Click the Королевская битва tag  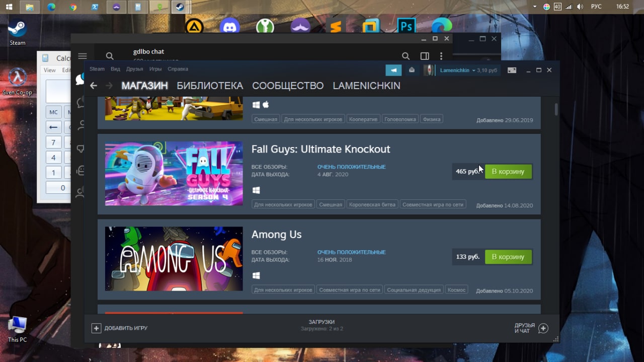coord(372,204)
